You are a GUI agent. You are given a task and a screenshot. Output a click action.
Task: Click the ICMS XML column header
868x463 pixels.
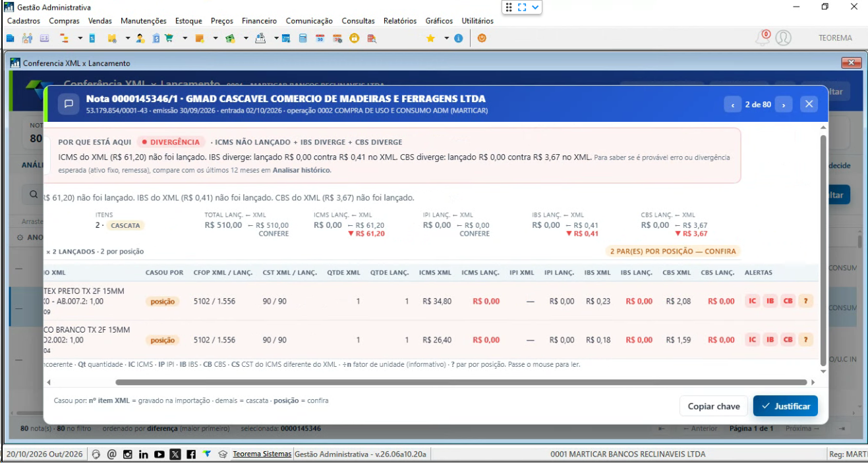click(435, 273)
